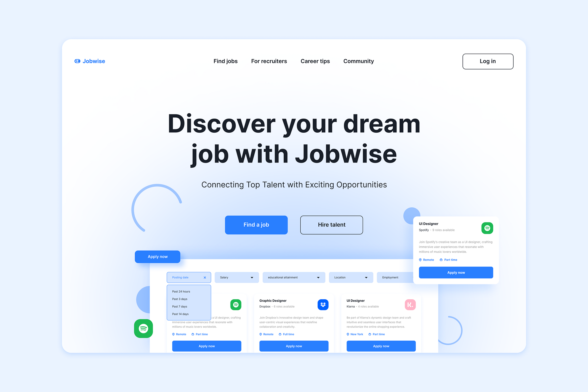Select Past 14 days posting date option
This screenshot has width=588, height=392.
pos(181,314)
